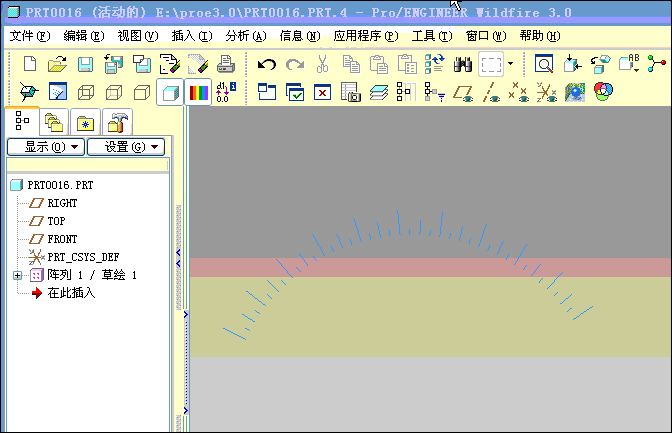Click the view manager camera icon
Viewport: 672px width, 433px height.
click(351, 92)
